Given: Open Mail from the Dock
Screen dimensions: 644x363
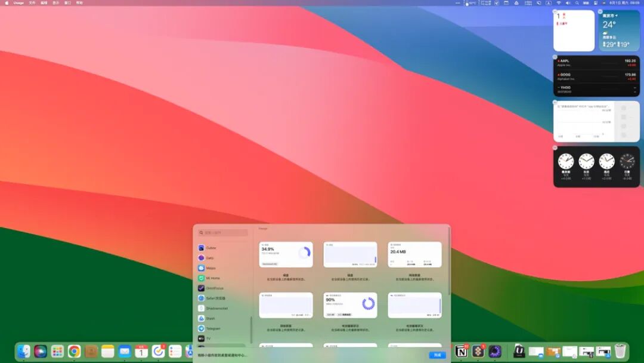Looking at the screenshot, I should pyautogui.click(x=125, y=351).
